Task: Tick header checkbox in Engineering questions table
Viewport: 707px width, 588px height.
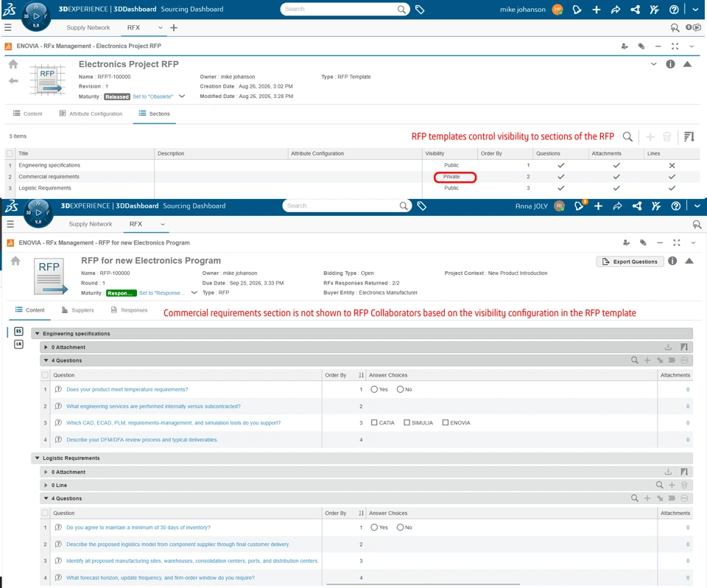Action: tap(45, 374)
